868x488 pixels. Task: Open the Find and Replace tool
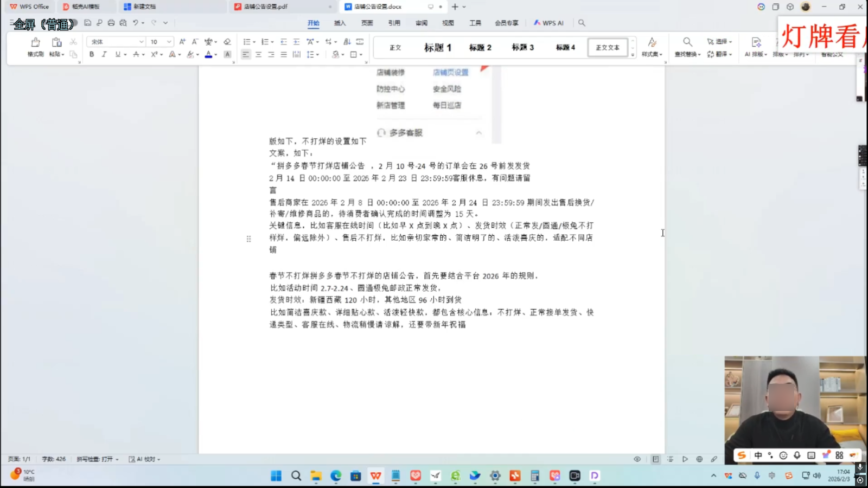pyautogui.click(x=687, y=48)
